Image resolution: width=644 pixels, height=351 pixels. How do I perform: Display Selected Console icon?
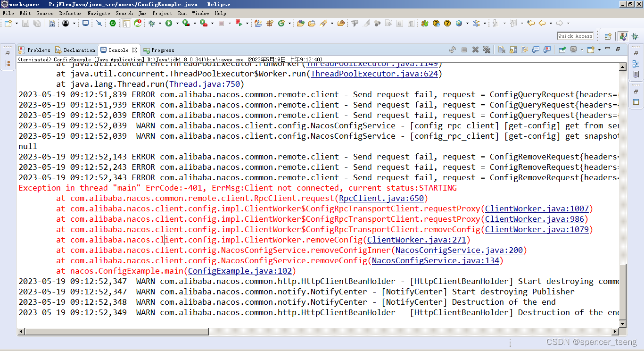(572, 50)
